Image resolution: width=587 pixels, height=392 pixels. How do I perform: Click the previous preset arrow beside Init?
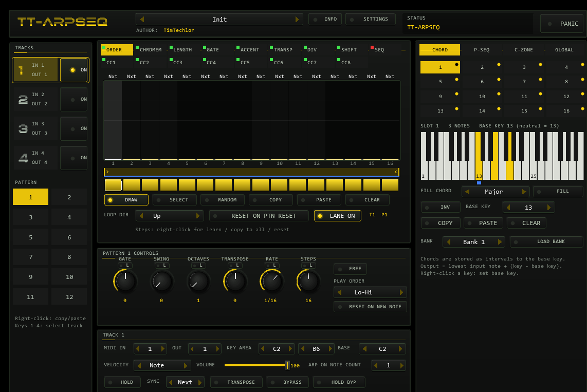(142, 20)
